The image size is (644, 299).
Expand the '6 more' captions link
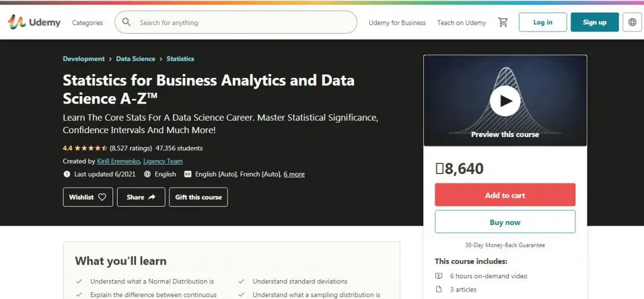294,174
